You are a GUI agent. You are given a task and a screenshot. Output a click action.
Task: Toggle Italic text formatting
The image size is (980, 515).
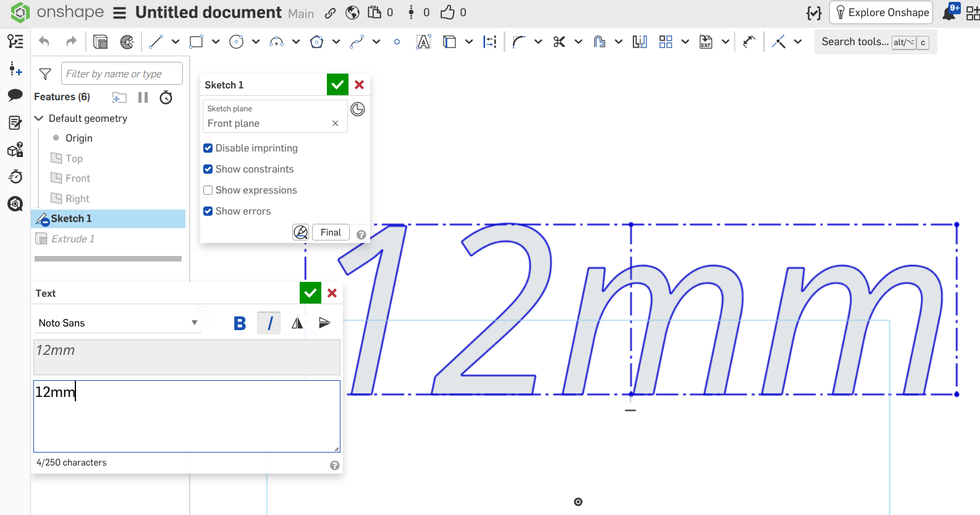click(269, 323)
